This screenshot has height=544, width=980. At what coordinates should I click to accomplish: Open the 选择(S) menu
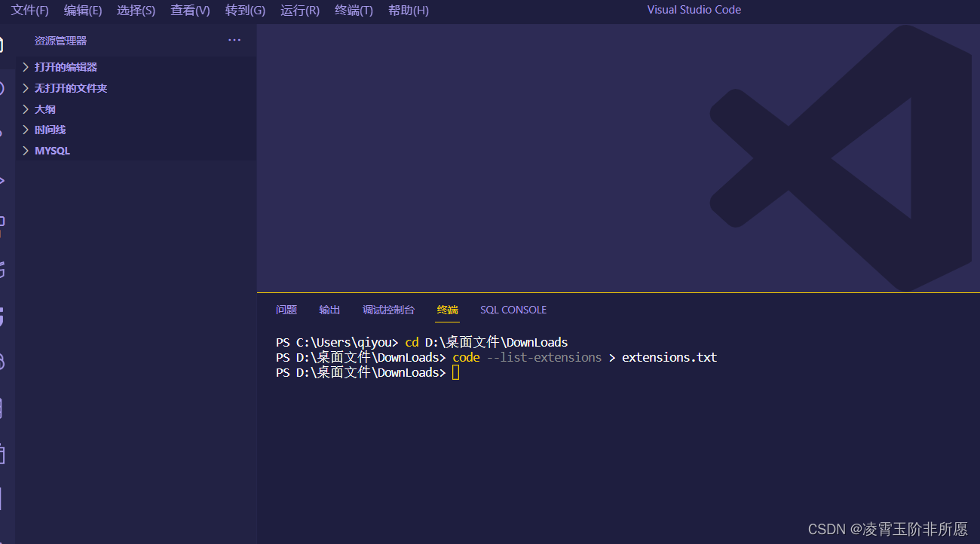(x=136, y=11)
